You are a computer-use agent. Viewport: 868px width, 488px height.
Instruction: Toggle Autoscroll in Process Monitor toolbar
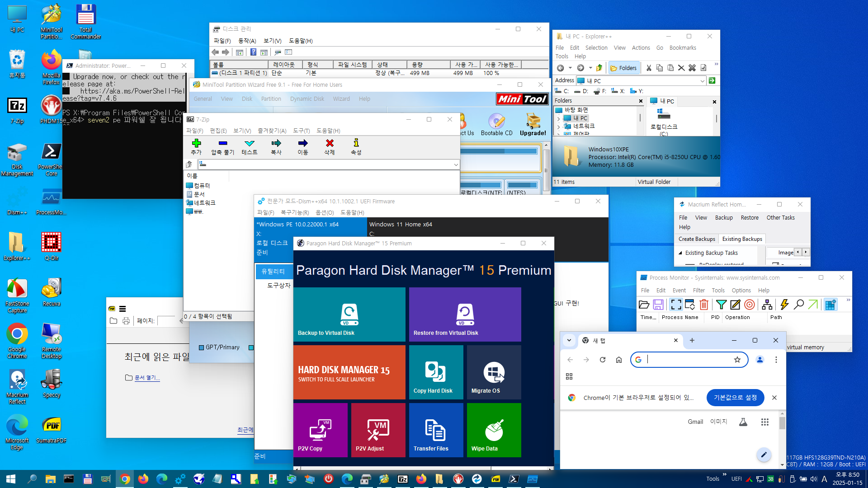690,305
